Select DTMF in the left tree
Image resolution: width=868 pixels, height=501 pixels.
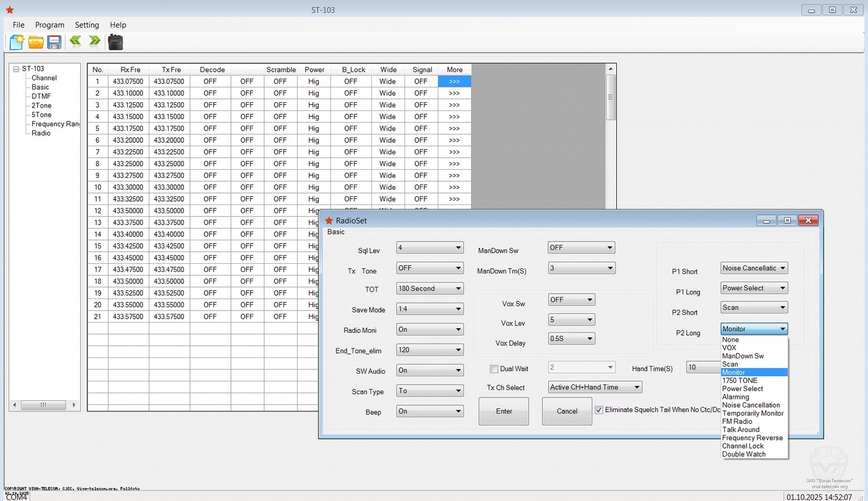pos(41,96)
